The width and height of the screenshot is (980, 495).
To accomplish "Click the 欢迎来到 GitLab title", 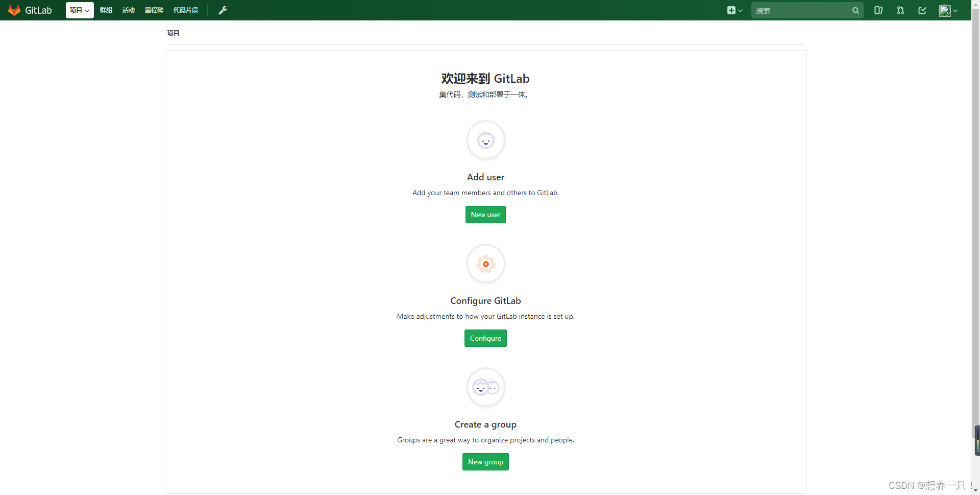I will [485, 79].
